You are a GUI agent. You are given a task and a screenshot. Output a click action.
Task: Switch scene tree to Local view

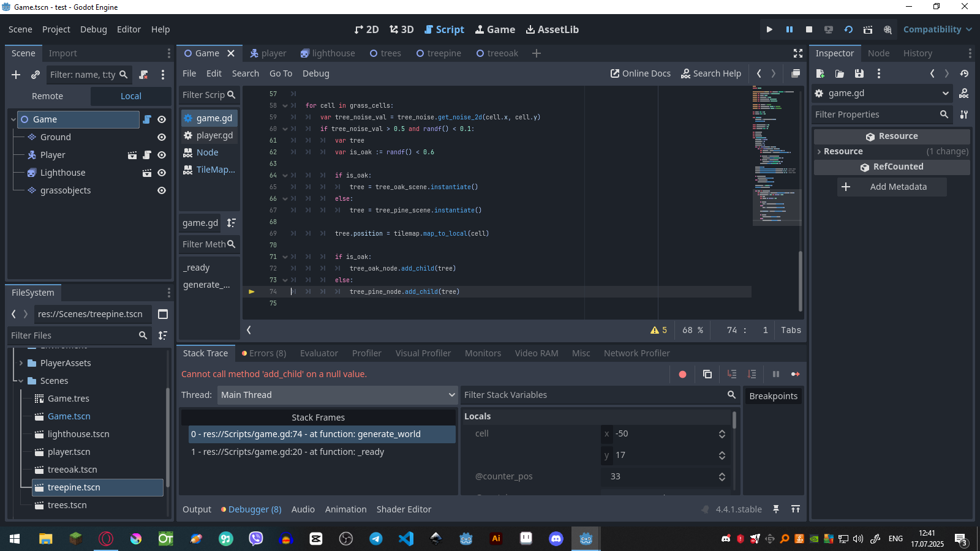pos(131,96)
